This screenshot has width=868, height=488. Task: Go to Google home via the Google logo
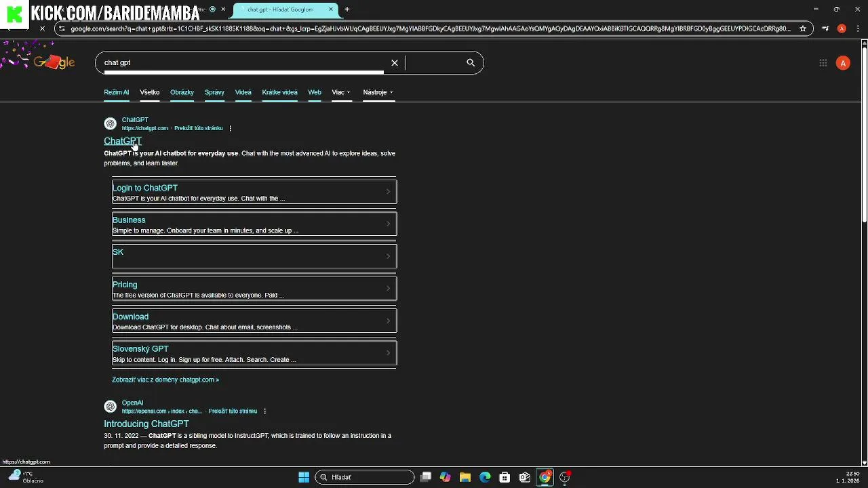pyautogui.click(x=54, y=62)
